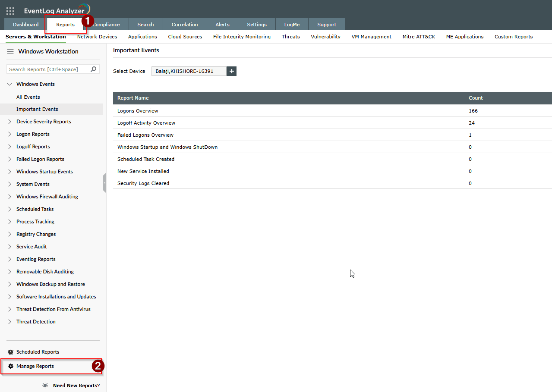Open the apps grid launcher icon
This screenshot has width=552, height=392.
10,11
